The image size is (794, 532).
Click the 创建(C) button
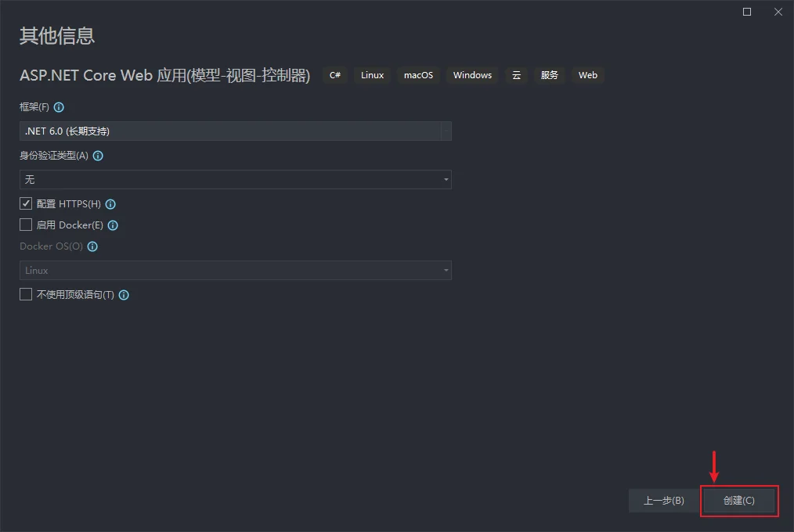point(739,501)
